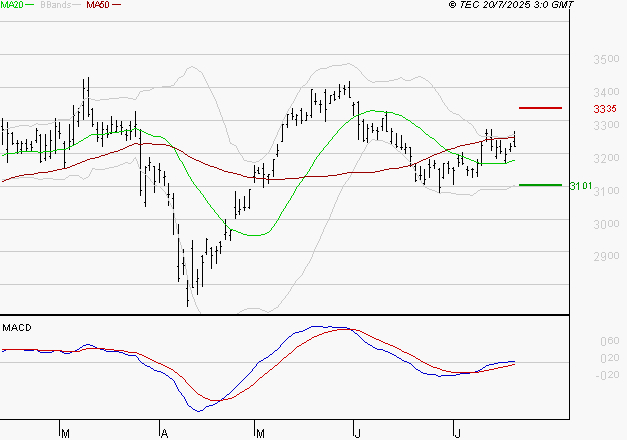Click the BBands legend label
Screen dimensions: 627x440
point(56,5)
